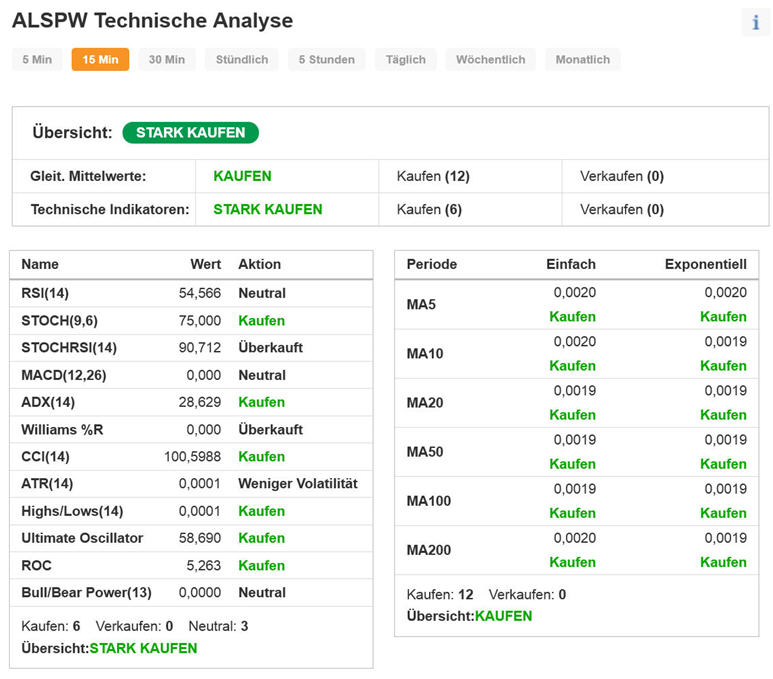Select the ATR(14) indicator name
Viewport: 773px width, 679px height.
click(47, 484)
